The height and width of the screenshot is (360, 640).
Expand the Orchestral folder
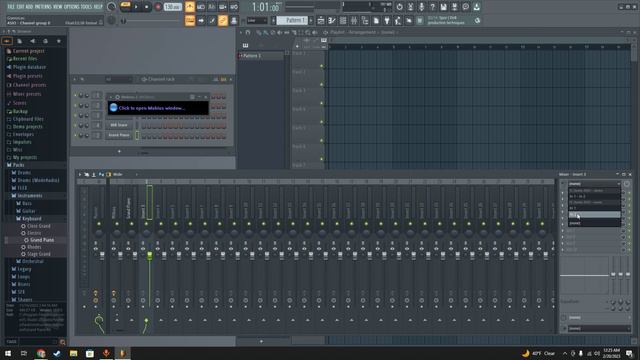[32, 261]
